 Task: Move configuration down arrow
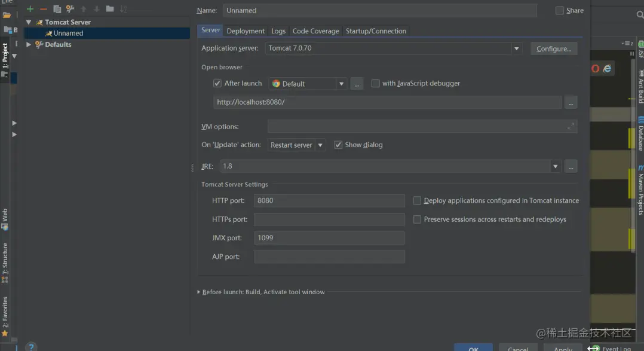[97, 9]
